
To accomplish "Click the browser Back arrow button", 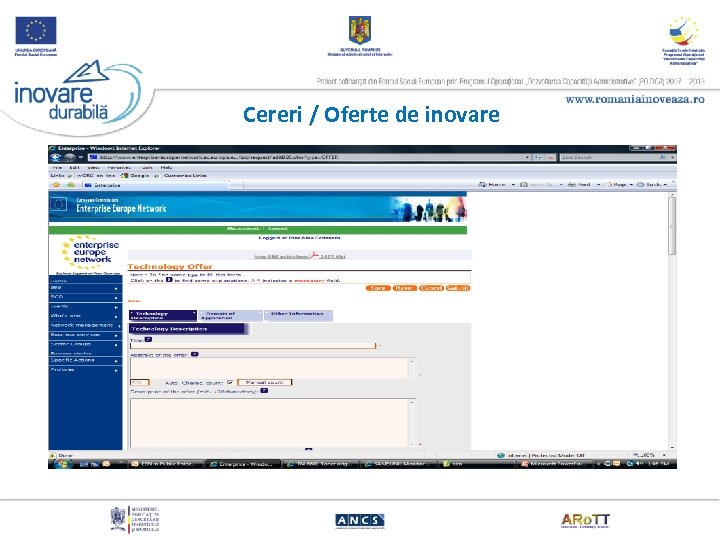I will [x=56, y=158].
